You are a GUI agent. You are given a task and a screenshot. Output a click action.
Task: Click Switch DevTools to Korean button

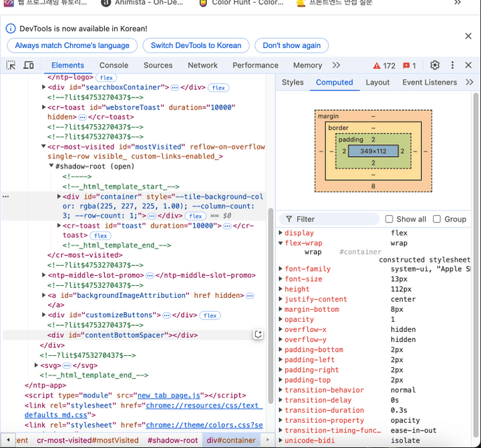pos(196,45)
